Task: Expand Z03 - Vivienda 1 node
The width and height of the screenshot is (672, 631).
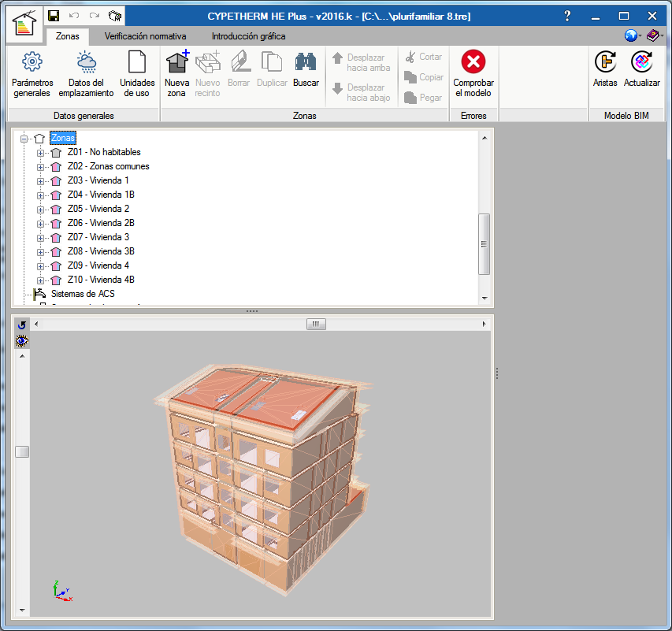Action: click(x=40, y=181)
